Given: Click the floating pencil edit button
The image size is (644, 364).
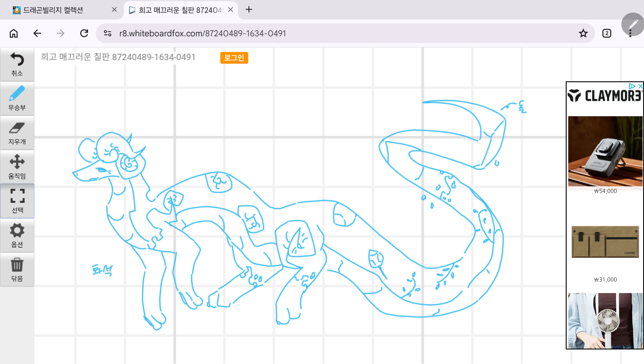Looking at the screenshot, I should pyautogui.click(x=633, y=24).
